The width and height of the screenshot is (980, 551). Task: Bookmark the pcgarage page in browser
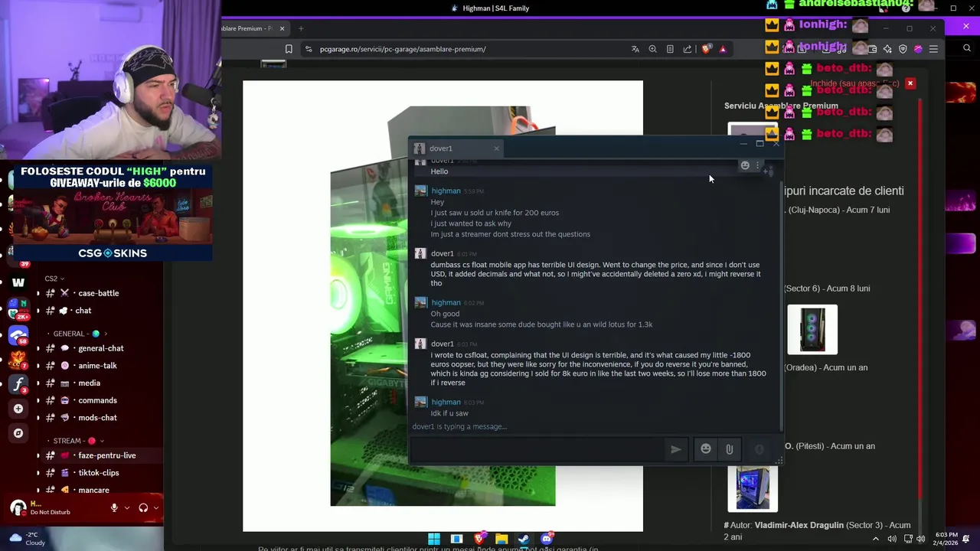(289, 49)
